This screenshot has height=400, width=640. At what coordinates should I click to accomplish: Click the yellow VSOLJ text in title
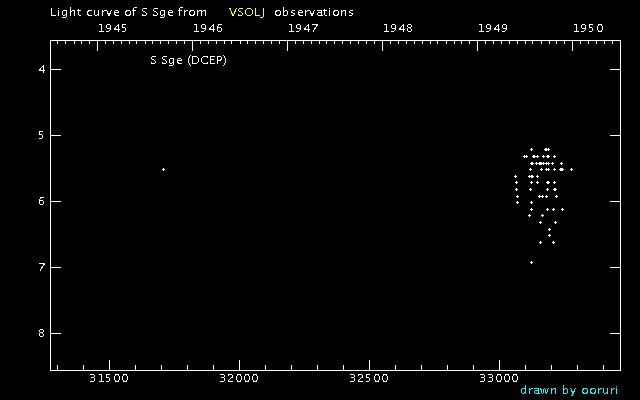pyautogui.click(x=244, y=12)
